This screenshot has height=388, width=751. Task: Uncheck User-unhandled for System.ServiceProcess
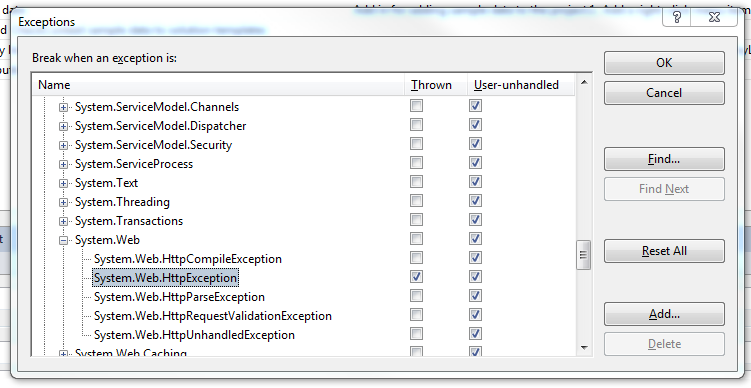tap(475, 163)
